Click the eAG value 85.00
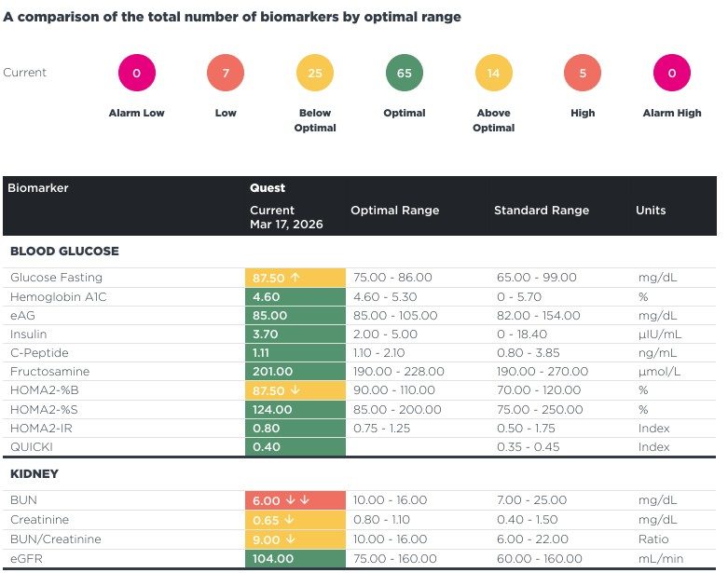The width and height of the screenshot is (728, 573). click(269, 316)
